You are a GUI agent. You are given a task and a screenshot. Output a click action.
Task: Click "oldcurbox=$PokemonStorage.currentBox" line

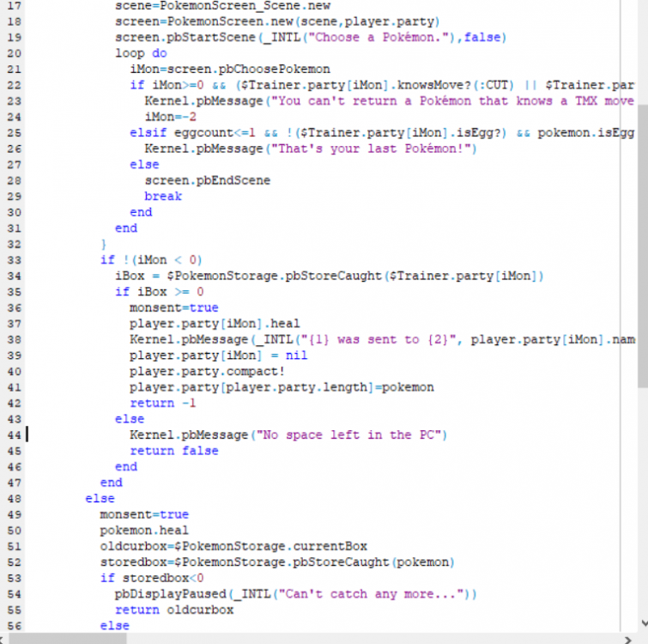coord(233,546)
